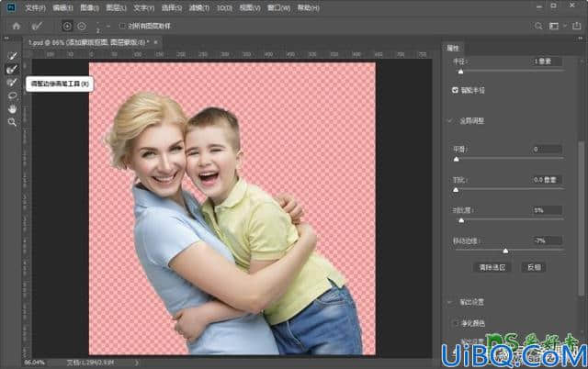Close the 1.psd document tab
The image size is (588, 369).
155,42
